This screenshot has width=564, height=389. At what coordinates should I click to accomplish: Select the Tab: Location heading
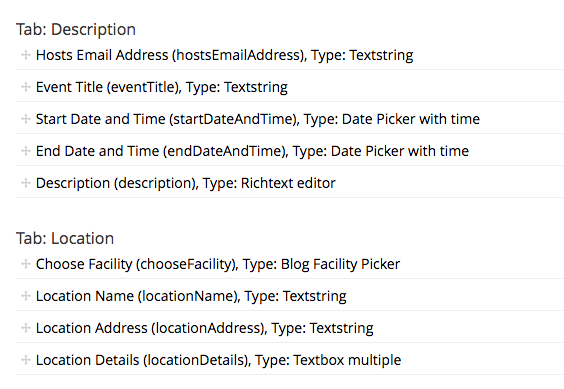pyautogui.click(x=65, y=239)
